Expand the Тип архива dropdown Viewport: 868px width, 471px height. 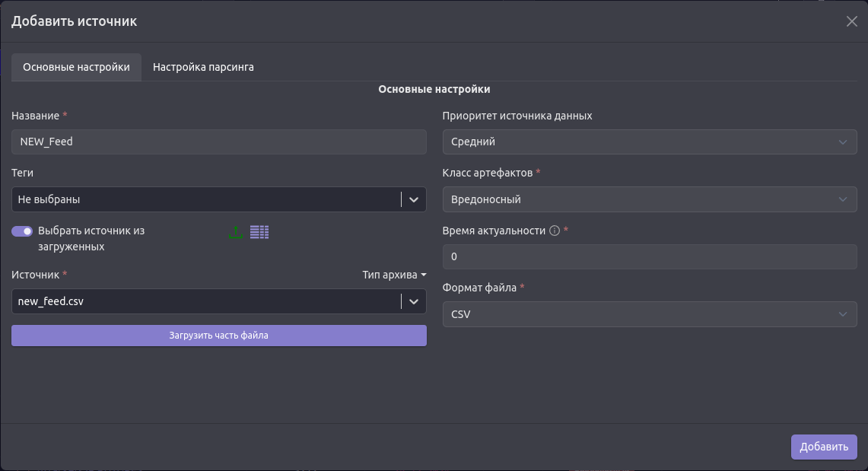[x=394, y=275]
